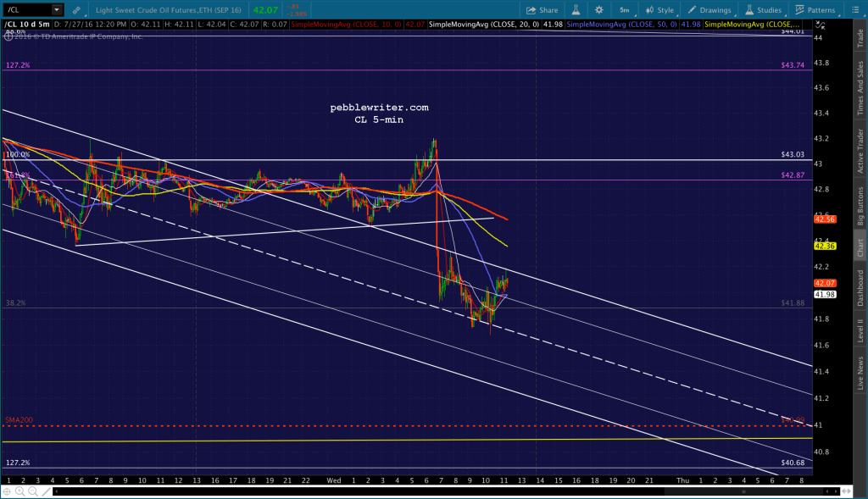Open the Style menu
The width and height of the screenshot is (868, 499).
(659, 10)
